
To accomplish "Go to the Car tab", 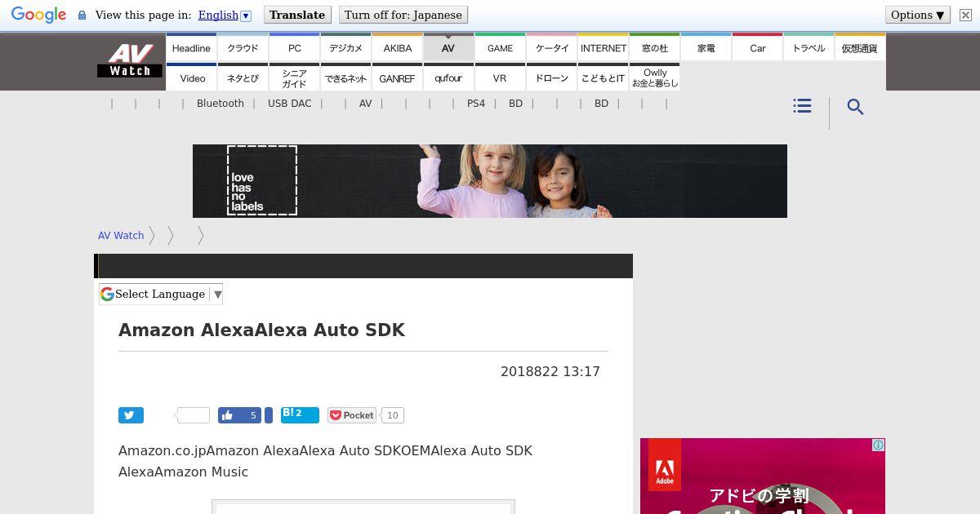I will coord(758,47).
